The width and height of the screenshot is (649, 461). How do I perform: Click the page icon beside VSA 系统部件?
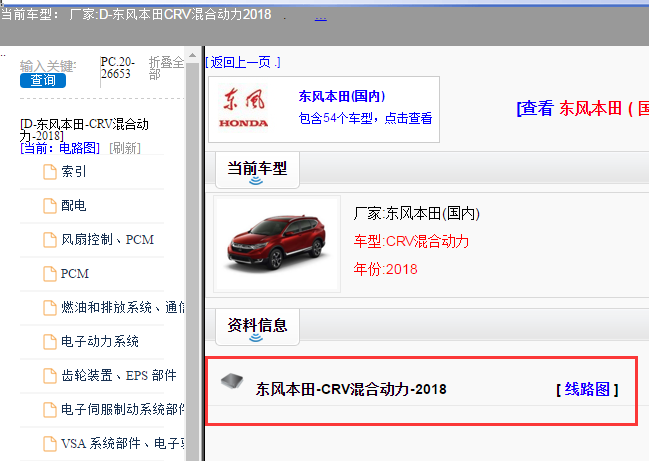50,444
